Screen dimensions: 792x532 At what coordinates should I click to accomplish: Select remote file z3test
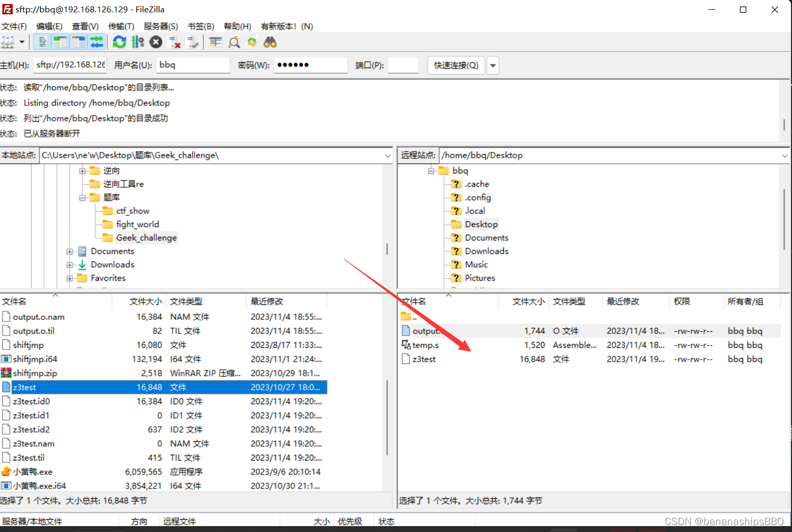point(590,359)
